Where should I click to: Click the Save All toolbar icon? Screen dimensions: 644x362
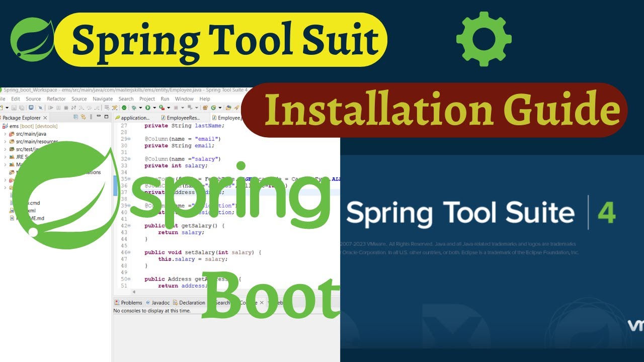22,108
